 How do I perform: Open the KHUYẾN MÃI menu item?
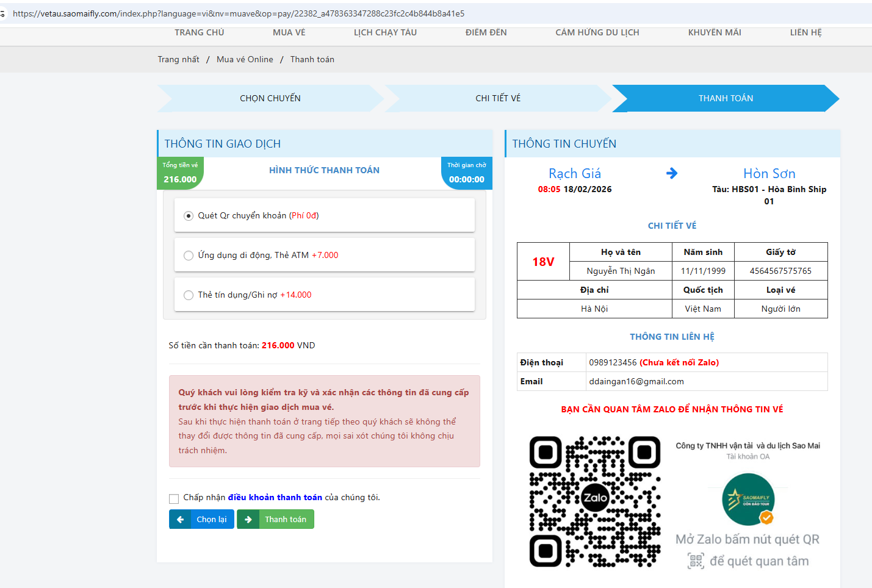click(x=715, y=32)
